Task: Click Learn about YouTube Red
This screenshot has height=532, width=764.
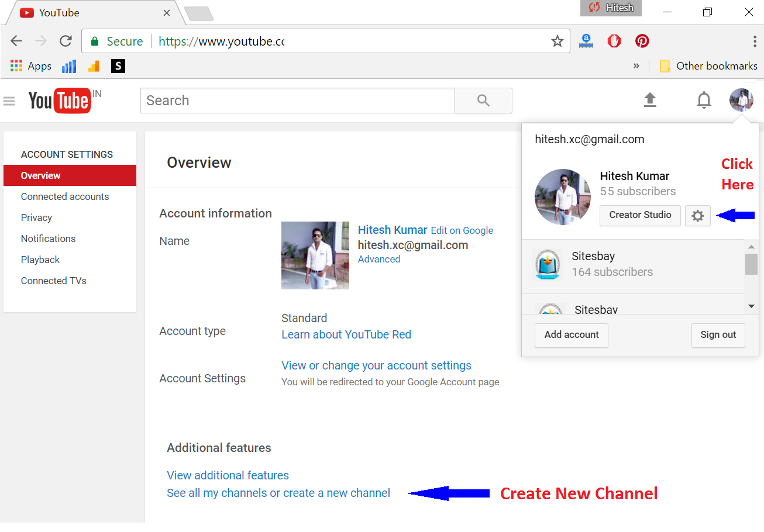Action: 346,334
